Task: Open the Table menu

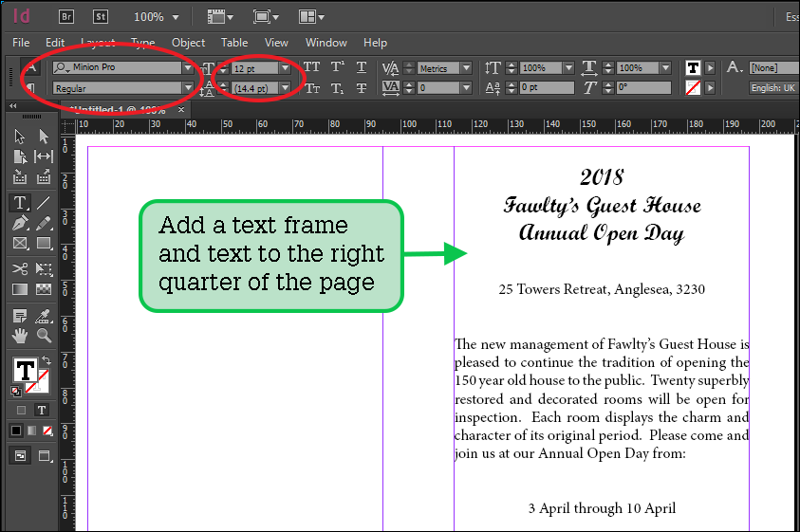Action: (234, 43)
